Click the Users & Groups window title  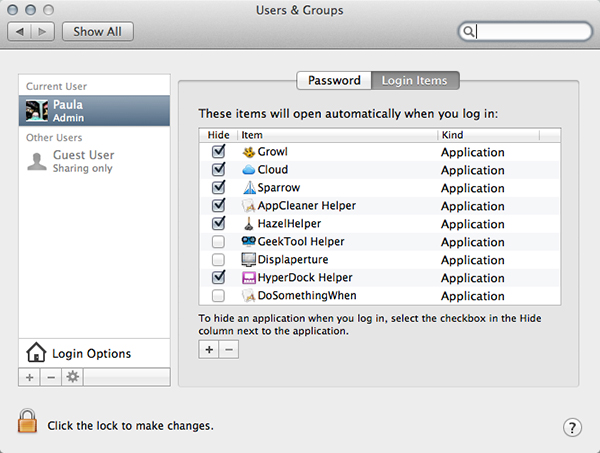300,10
